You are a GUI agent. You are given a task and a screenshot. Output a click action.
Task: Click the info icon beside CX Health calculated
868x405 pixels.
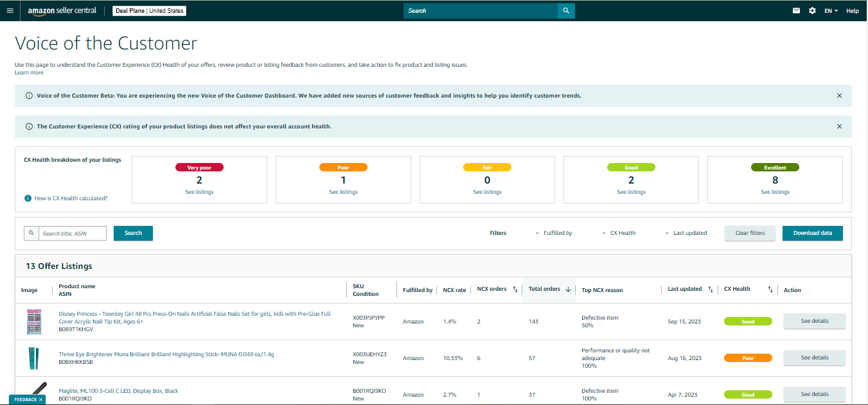28,198
